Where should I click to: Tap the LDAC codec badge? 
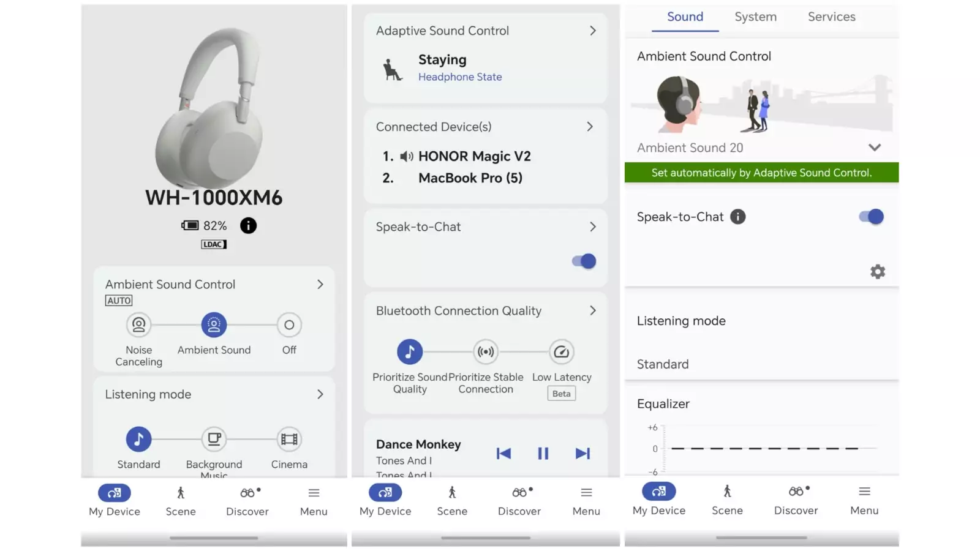[214, 244]
